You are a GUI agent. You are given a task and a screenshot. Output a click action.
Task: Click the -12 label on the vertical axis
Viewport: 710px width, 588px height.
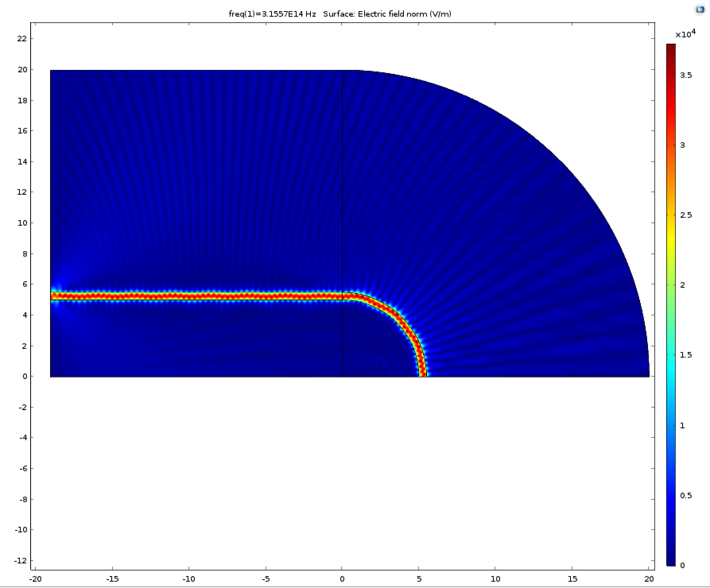click(x=21, y=561)
